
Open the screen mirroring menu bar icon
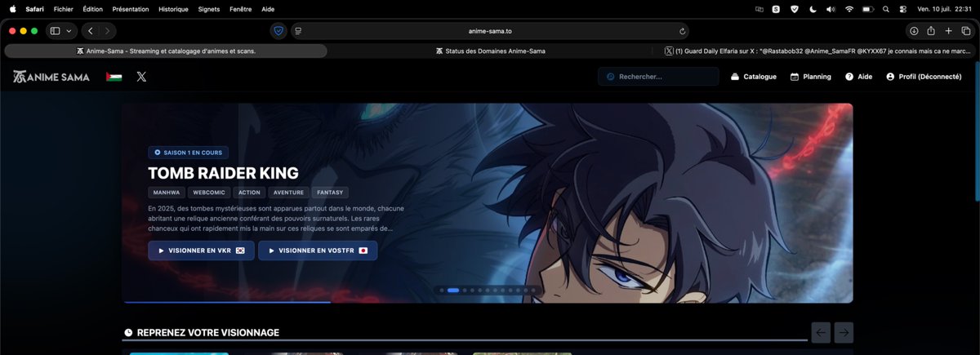759,9
